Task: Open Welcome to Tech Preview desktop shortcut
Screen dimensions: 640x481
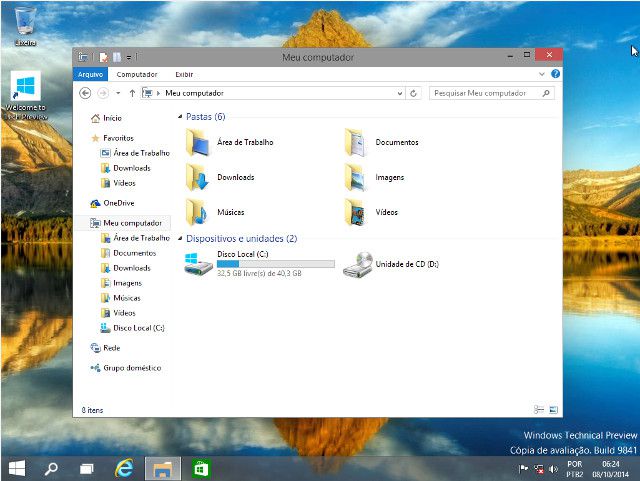Action: click(26, 96)
